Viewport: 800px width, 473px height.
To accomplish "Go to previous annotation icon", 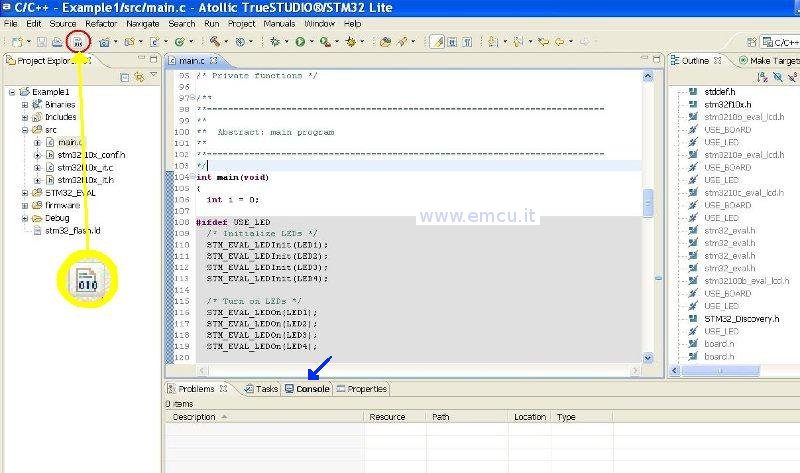I will [518, 42].
